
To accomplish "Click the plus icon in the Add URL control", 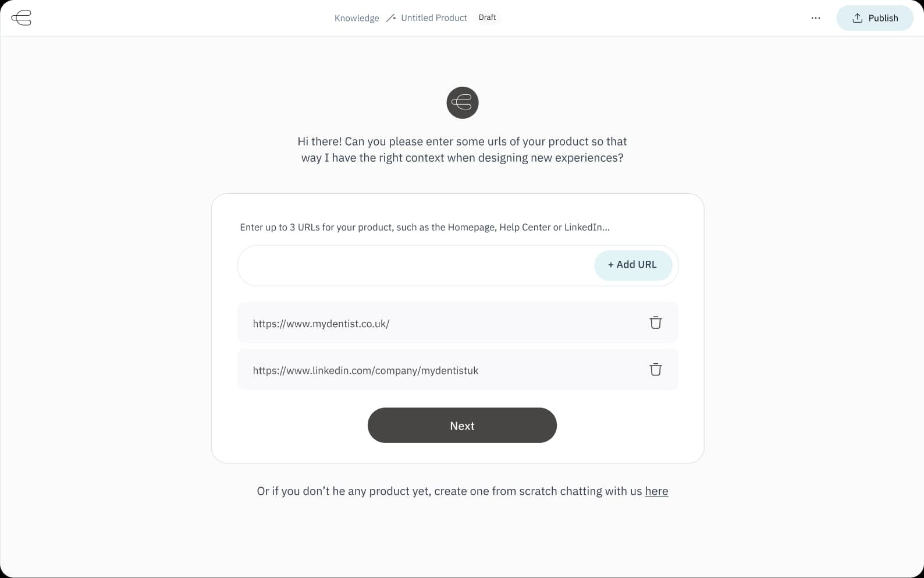I will coord(610,265).
